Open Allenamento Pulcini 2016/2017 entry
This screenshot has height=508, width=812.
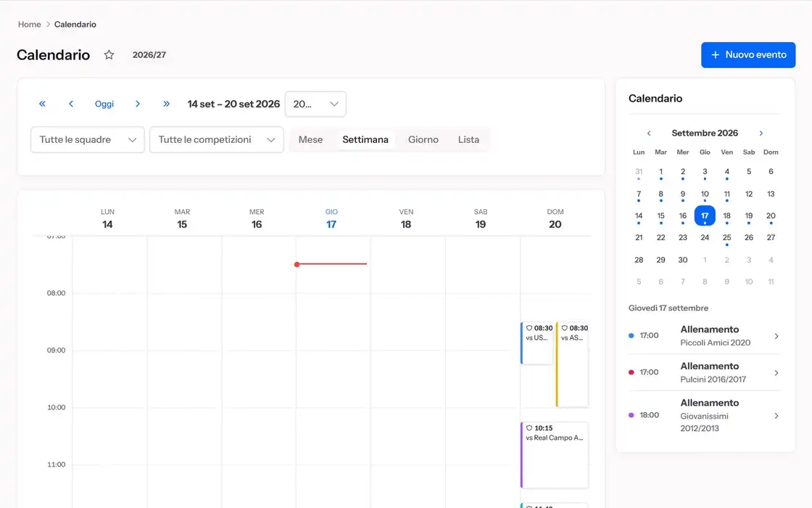point(704,373)
